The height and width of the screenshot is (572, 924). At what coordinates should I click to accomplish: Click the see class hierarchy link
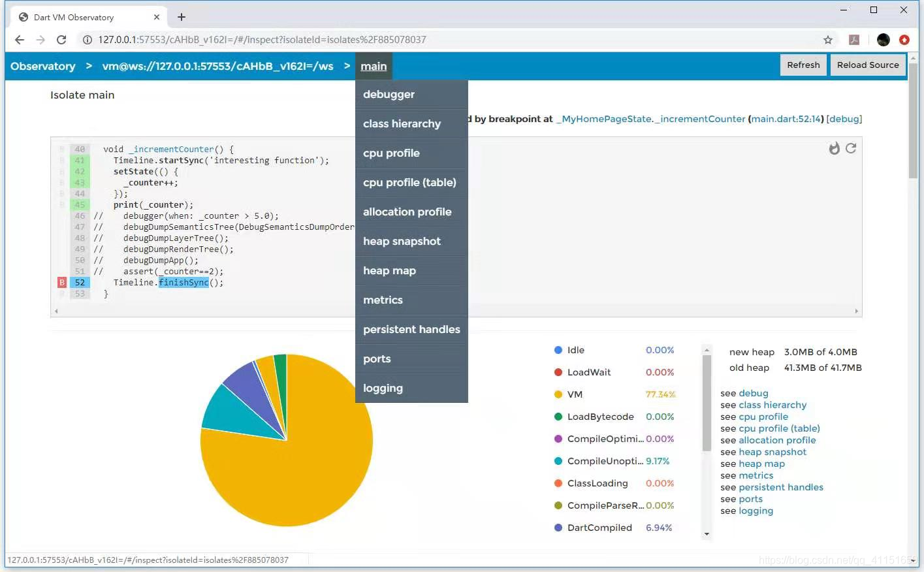click(x=773, y=405)
